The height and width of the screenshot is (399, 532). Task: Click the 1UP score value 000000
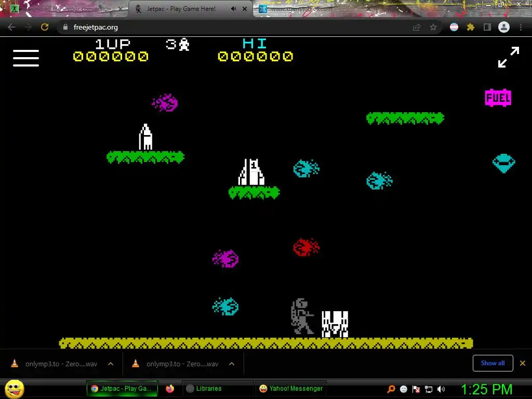click(x=111, y=56)
